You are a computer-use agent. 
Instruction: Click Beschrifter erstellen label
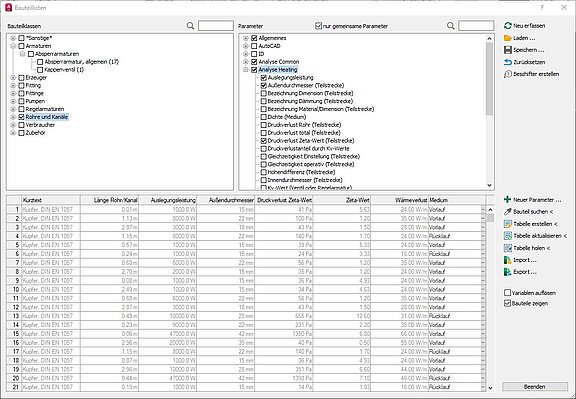536,74
